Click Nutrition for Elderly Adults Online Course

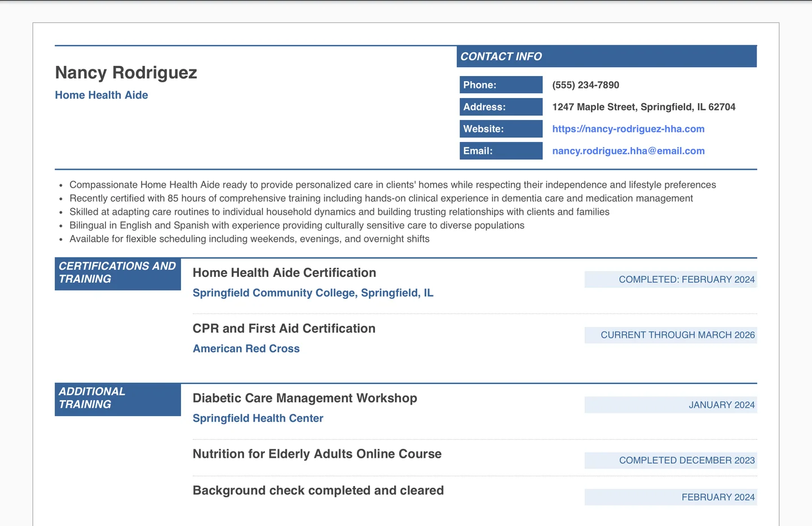coord(317,454)
